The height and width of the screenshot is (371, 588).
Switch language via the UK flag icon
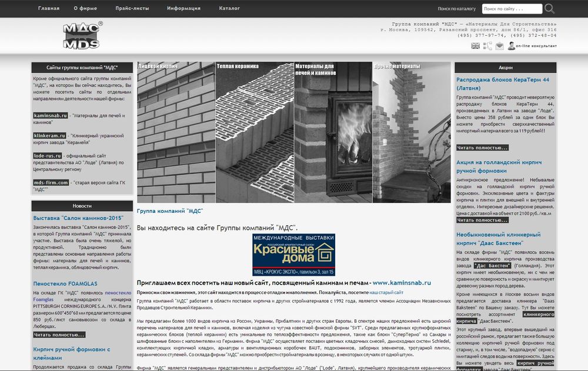[x=475, y=46]
